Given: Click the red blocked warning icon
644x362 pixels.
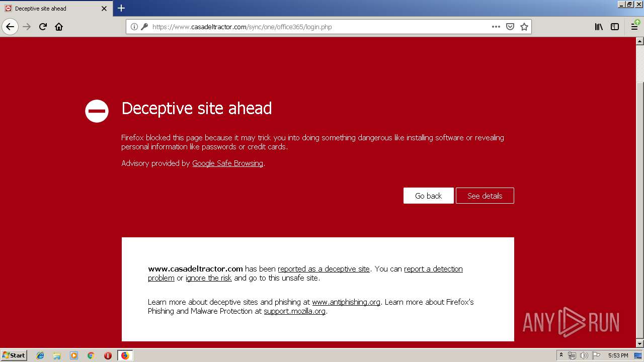Looking at the screenshot, I should tap(97, 111).
